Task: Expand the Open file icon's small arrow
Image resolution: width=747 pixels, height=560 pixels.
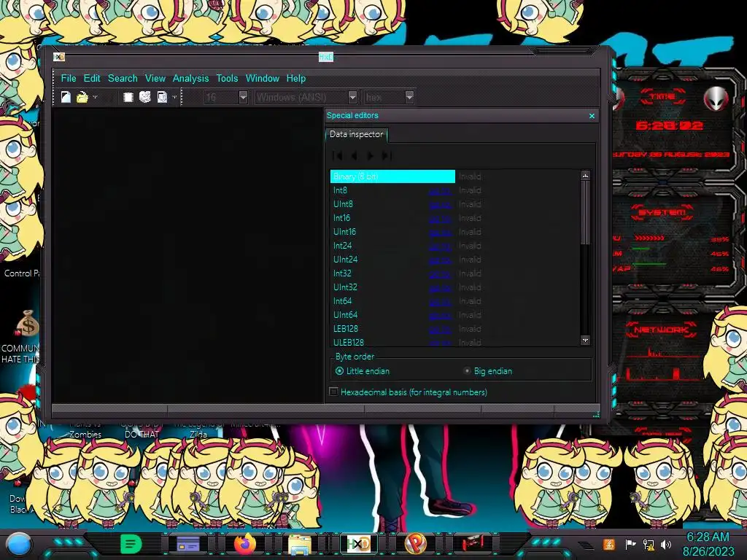Action: 95,97
